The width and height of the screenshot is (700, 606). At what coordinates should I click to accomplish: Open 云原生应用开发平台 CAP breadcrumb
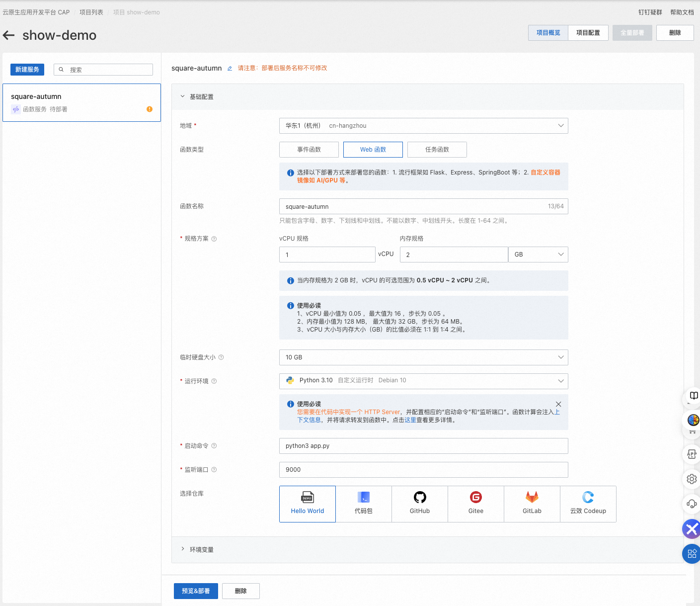tap(36, 12)
